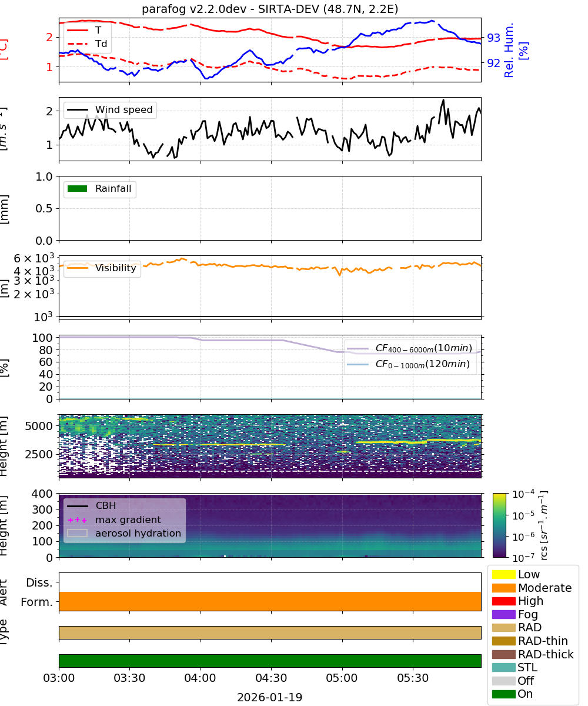The height and width of the screenshot is (706, 588).
Task: Click the green Rainfall legend marker
Action: (x=77, y=189)
